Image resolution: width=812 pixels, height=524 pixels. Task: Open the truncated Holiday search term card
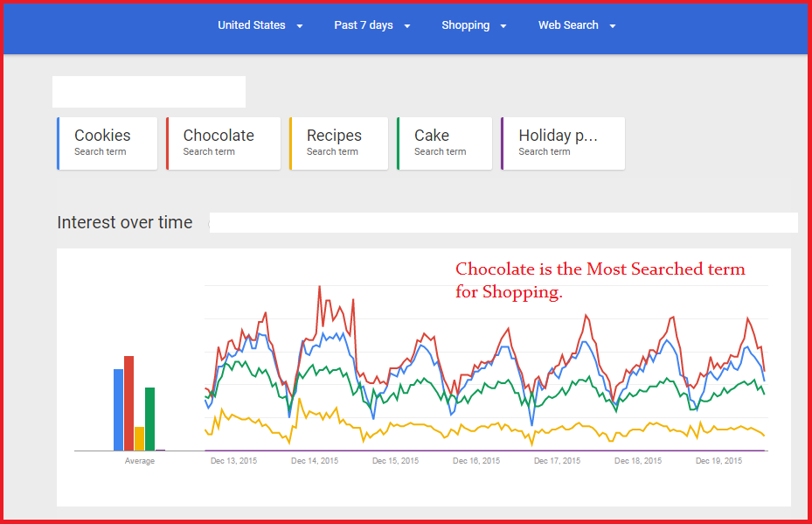tap(563, 143)
